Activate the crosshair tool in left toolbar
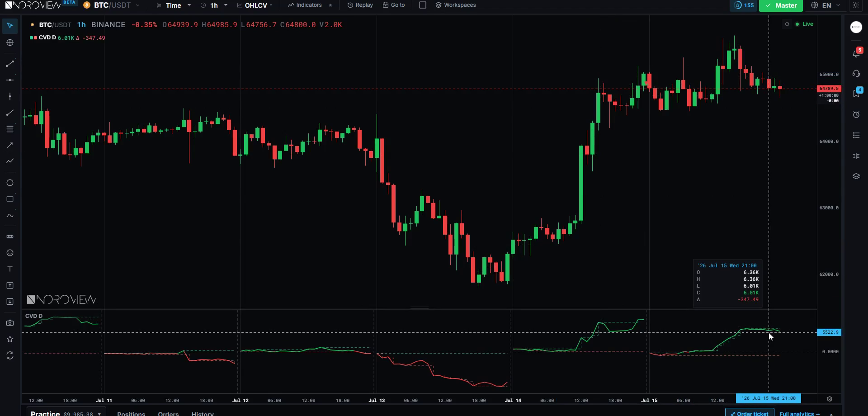 10,43
